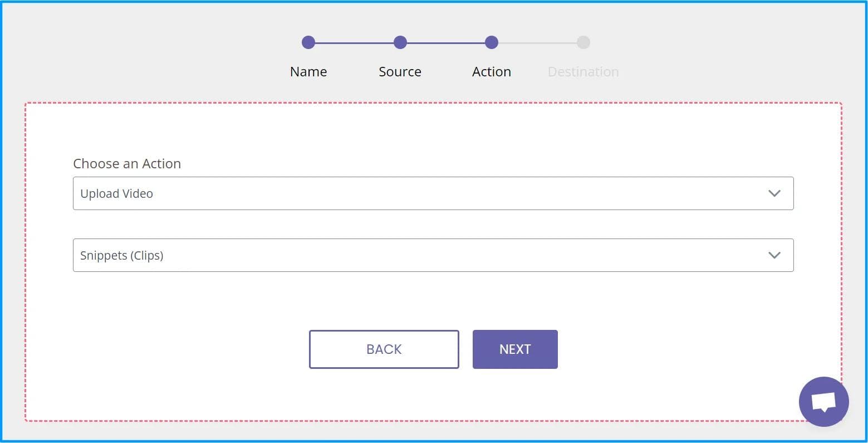868x443 pixels.
Task: Click progress line between Source and Action
Action: tap(445, 42)
